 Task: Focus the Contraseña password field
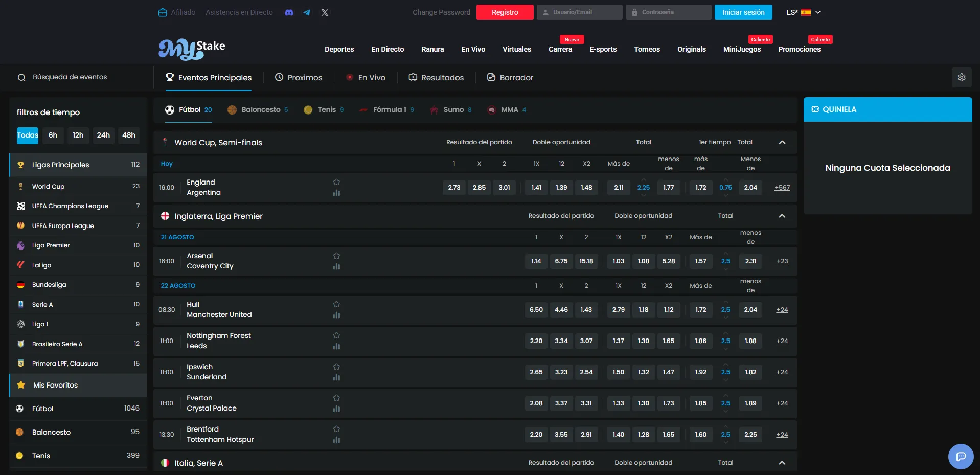point(669,12)
